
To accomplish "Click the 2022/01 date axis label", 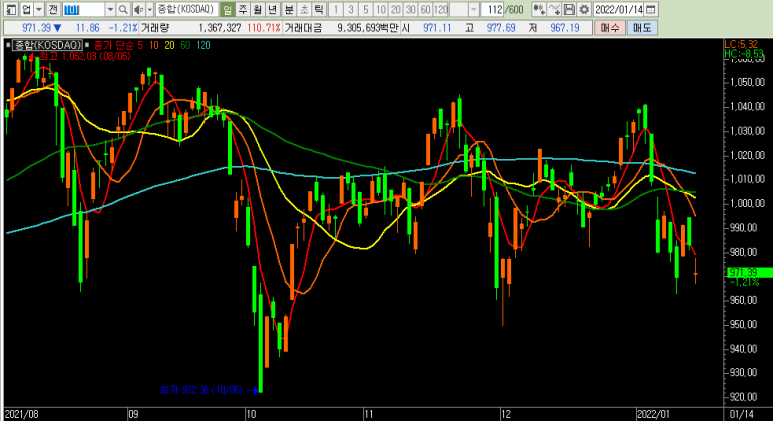I will (x=654, y=414).
